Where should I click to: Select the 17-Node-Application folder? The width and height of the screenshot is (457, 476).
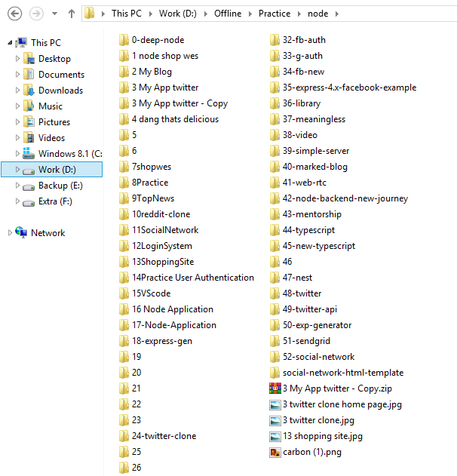click(x=174, y=325)
